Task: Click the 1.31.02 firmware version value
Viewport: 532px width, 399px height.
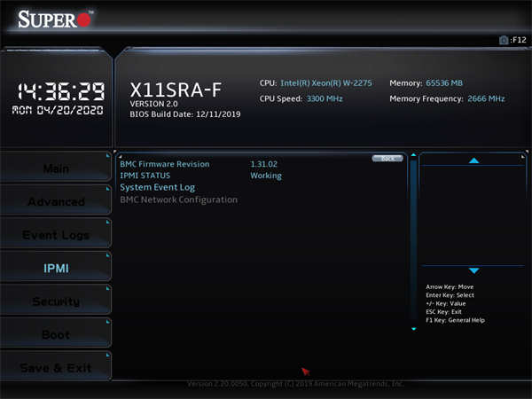Action: point(263,164)
